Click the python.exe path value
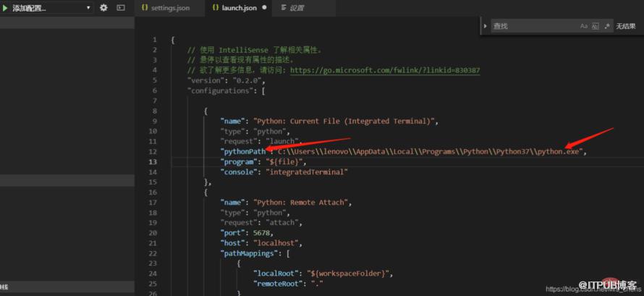 pos(429,151)
